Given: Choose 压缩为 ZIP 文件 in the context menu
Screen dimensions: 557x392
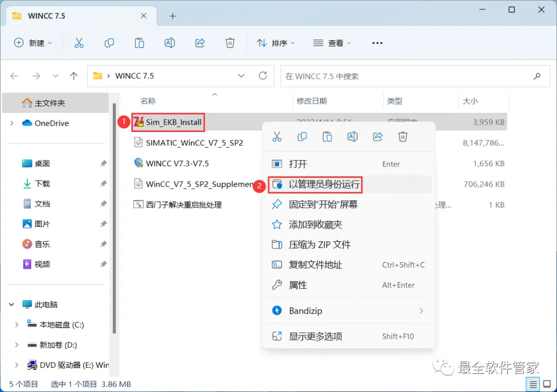Looking at the screenshot, I should [x=349, y=244].
